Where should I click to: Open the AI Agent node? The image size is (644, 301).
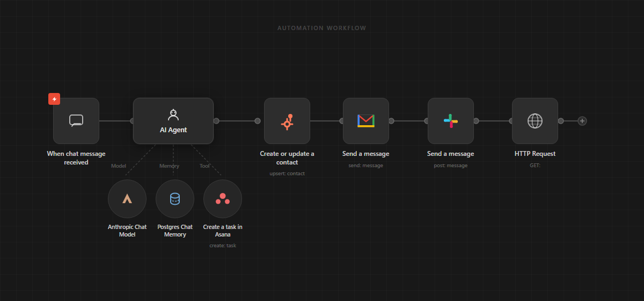pyautogui.click(x=173, y=121)
